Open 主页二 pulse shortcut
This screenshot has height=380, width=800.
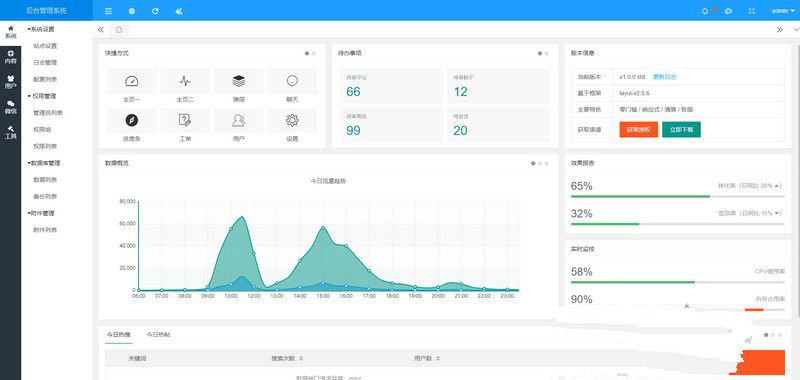pyautogui.click(x=185, y=87)
